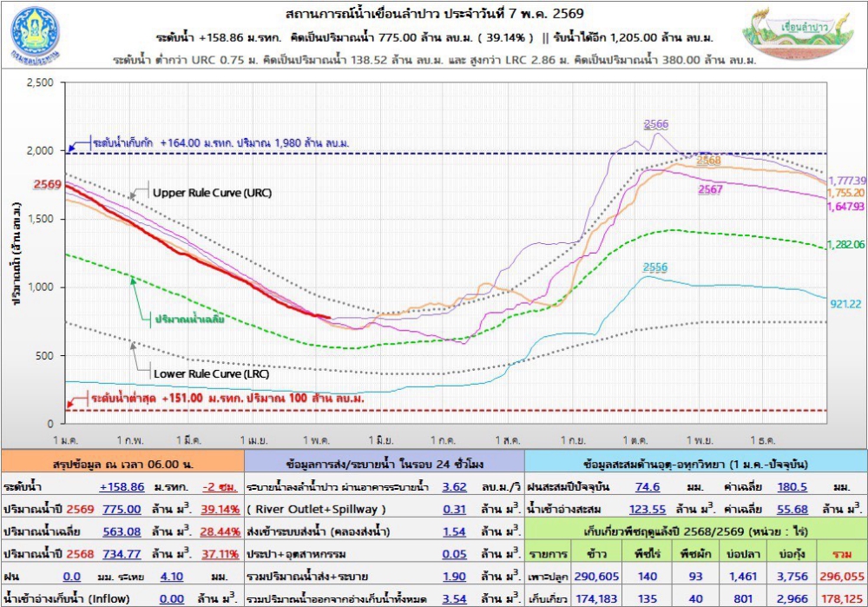This screenshot has width=868, height=607.
Task: Click the canal delivery value 1.54
Action: 455,531
